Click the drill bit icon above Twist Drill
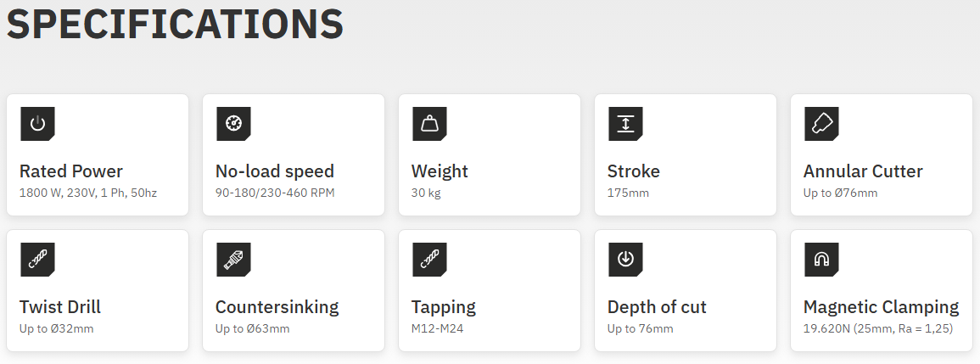Screen dimensions: 980x364 tap(36, 260)
